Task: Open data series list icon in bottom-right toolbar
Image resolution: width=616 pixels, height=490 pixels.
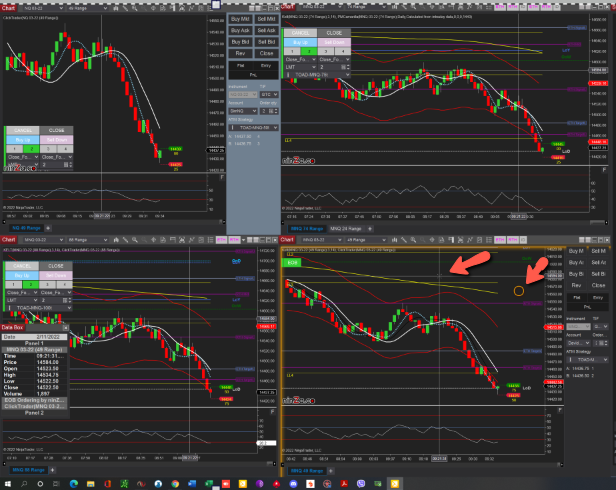Action: tap(489, 240)
